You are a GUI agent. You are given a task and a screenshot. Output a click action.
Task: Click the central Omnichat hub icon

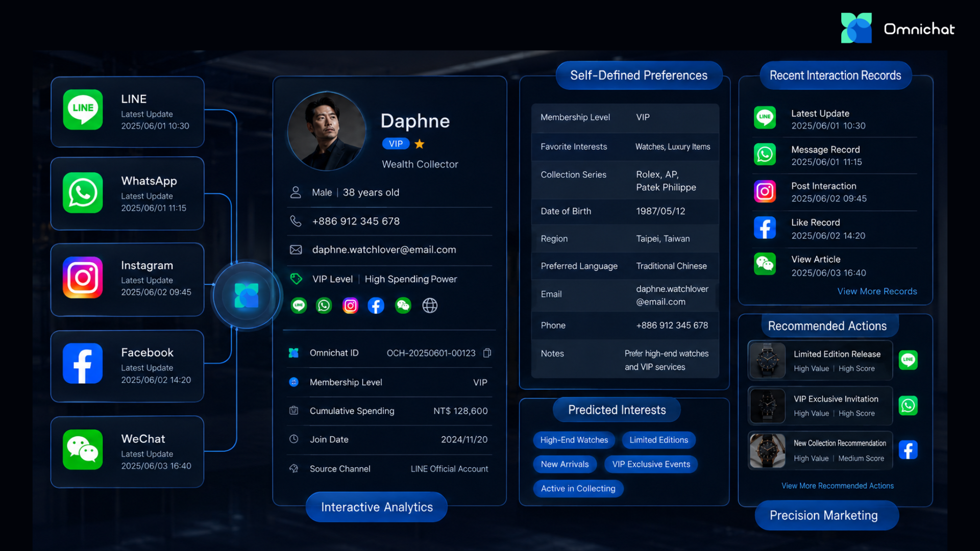pos(247,296)
